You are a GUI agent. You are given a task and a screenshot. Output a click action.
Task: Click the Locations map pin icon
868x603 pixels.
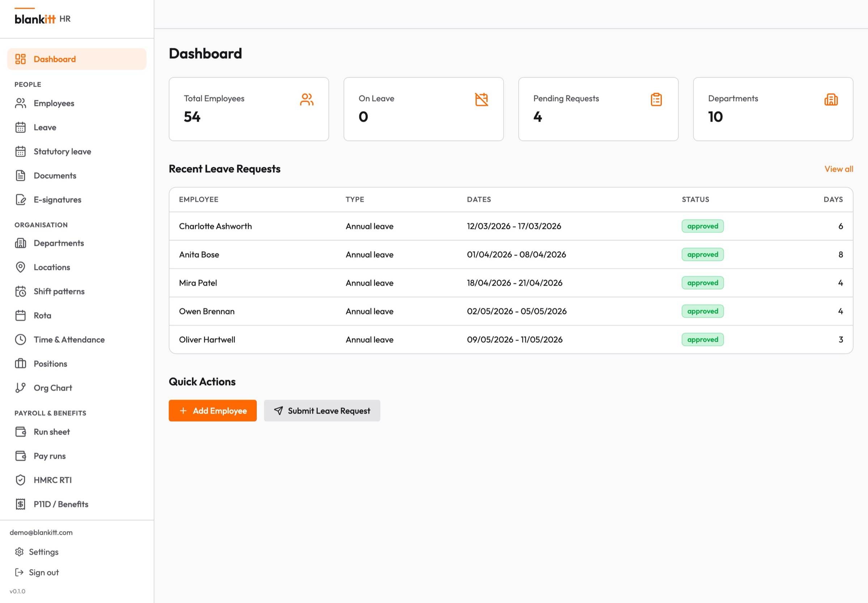click(x=20, y=267)
